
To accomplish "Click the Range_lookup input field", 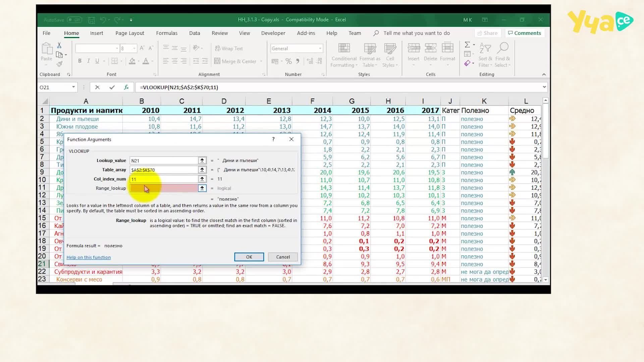I will coord(164,188).
